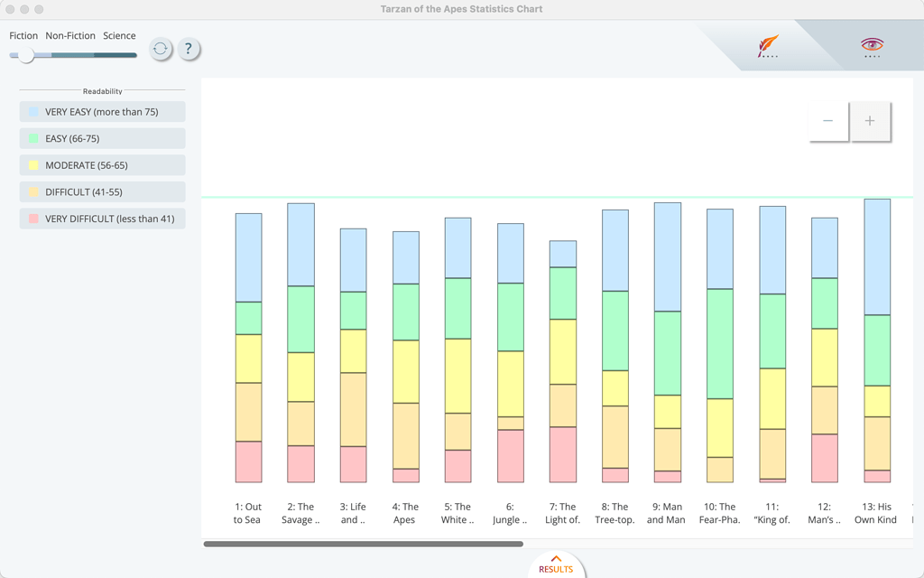This screenshot has width=924, height=578.
Task: Switch to the feather quill writing tab
Action: tap(768, 46)
